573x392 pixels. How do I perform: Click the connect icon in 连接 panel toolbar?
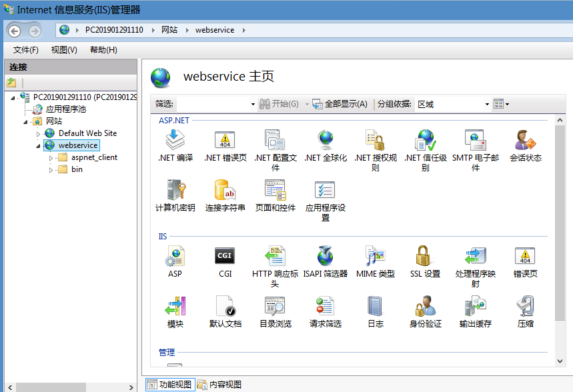pos(12,83)
